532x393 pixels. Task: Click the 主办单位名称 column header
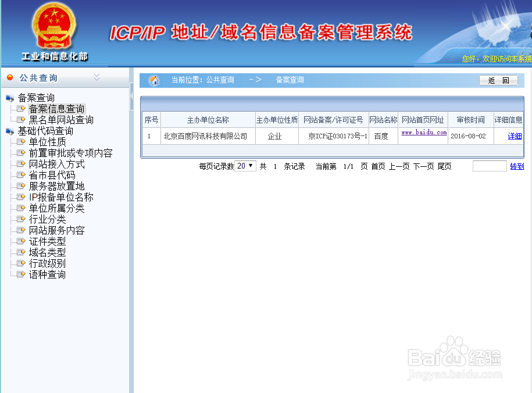pos(208,120)
